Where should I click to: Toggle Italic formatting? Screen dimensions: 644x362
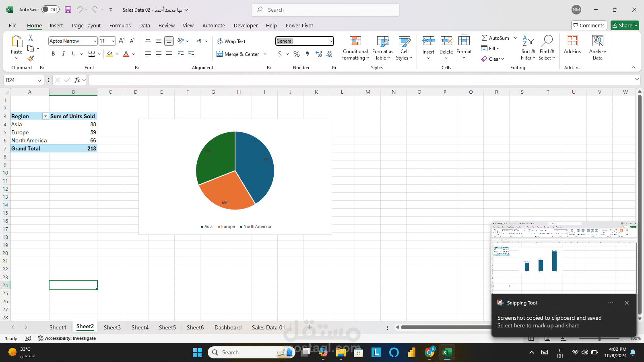pyautogui.click(x=63, y=54)
